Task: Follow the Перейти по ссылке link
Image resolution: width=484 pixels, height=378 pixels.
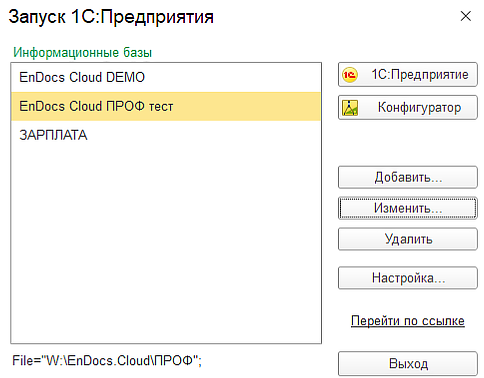Action: coord(408,321)
